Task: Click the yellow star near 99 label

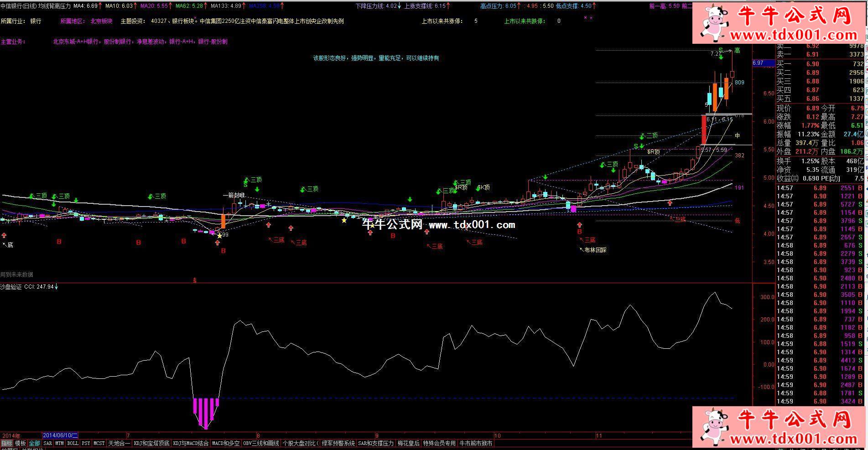Action: [219, 236]
